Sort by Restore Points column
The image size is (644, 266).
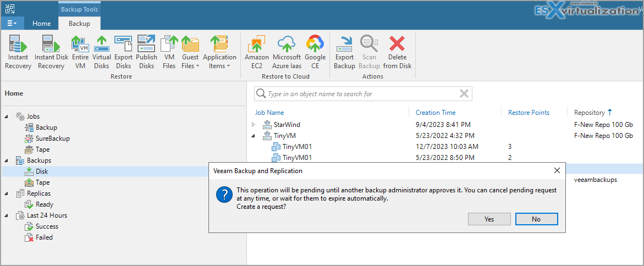[529, 113]
